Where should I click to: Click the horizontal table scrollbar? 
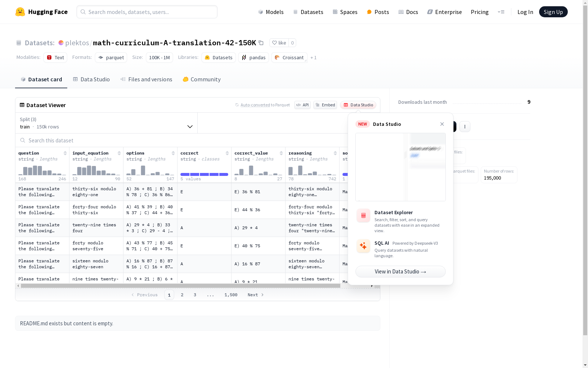pyautogui.click(x=180, y=286)
